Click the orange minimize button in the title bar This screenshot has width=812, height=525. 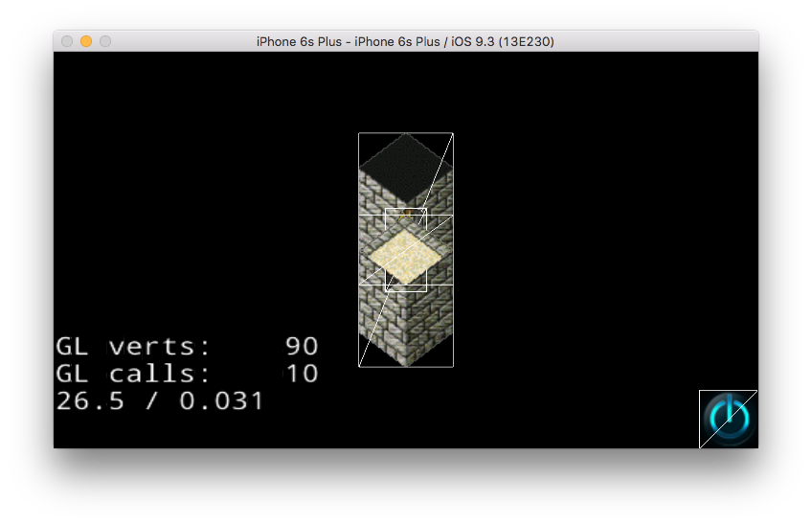(x=86, y=41)
